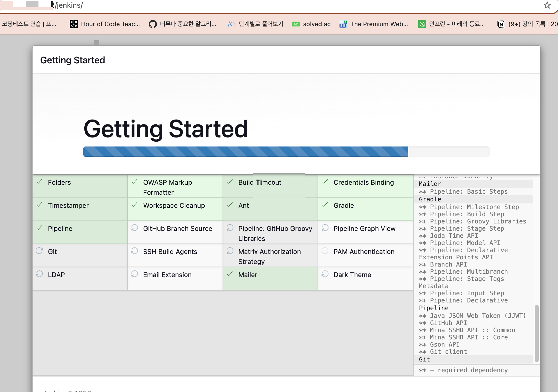Screen dimensions: 558x392
Task: Select the Credentials Binding label
Action: click(364, 182)
